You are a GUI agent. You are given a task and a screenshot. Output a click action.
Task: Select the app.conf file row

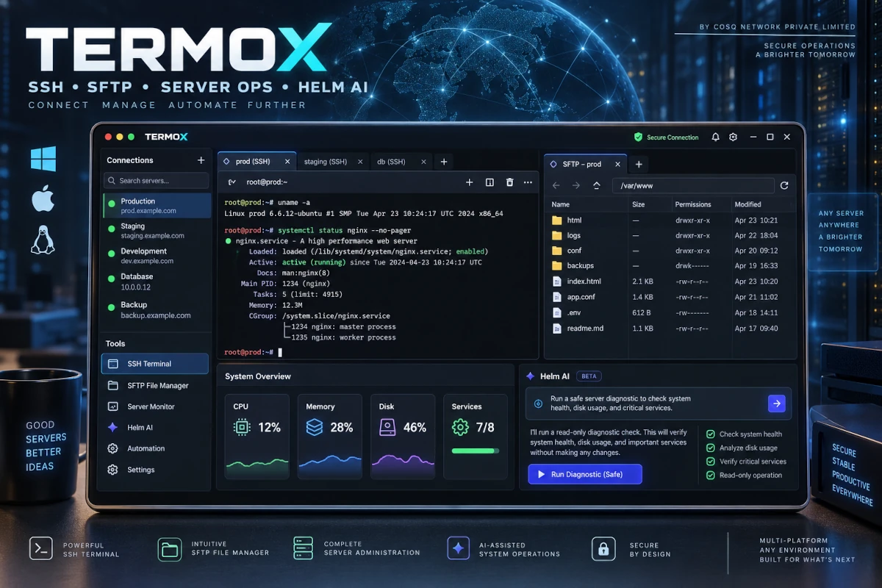click(670, 297)
